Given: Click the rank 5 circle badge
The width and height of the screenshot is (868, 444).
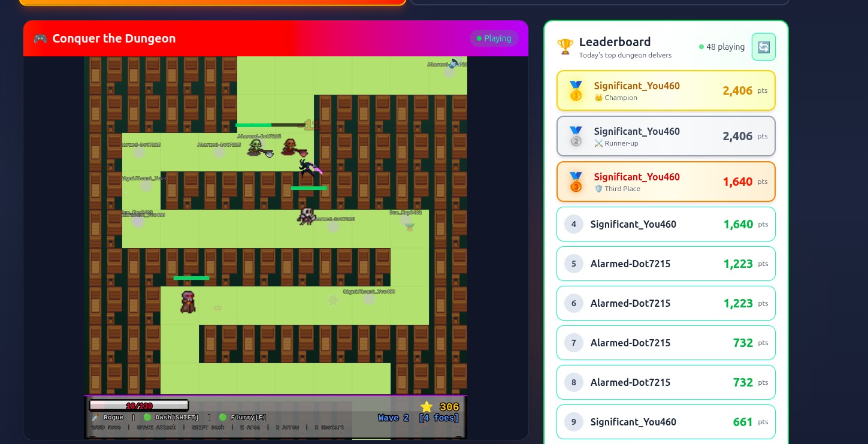Looking at the screenshot, I should [x=574, y=264].
